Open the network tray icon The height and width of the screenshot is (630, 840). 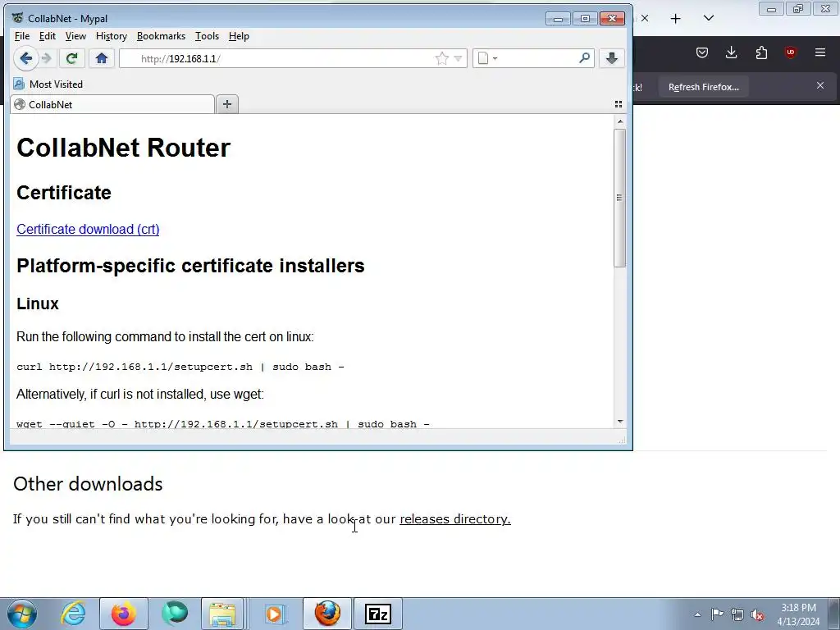(737, 614)
